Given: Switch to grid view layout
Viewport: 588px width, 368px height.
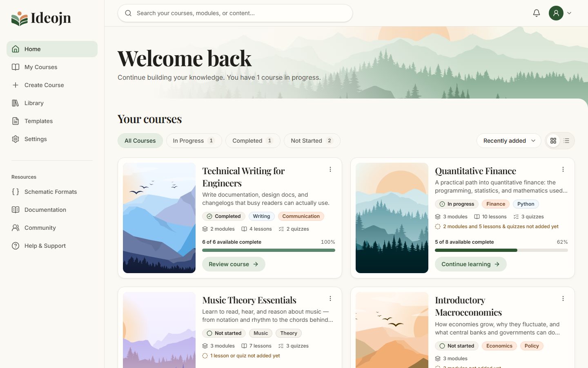Looking at the screenshot, I should point(553,141).
